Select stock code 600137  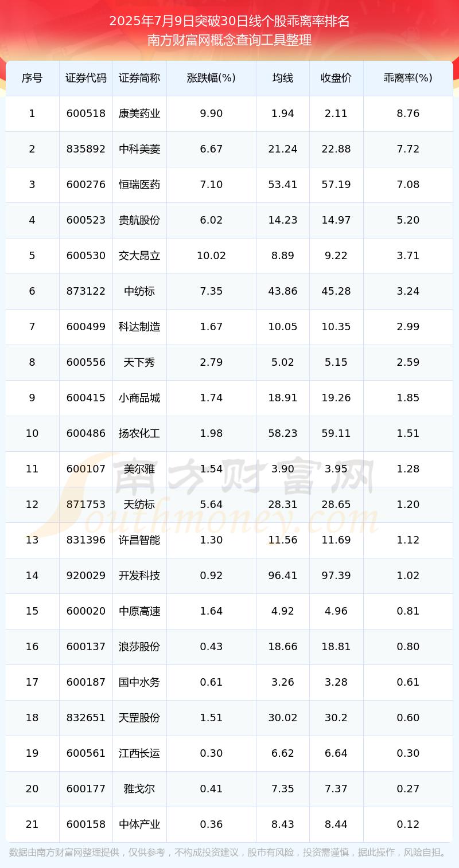click(x=86, y=647)
